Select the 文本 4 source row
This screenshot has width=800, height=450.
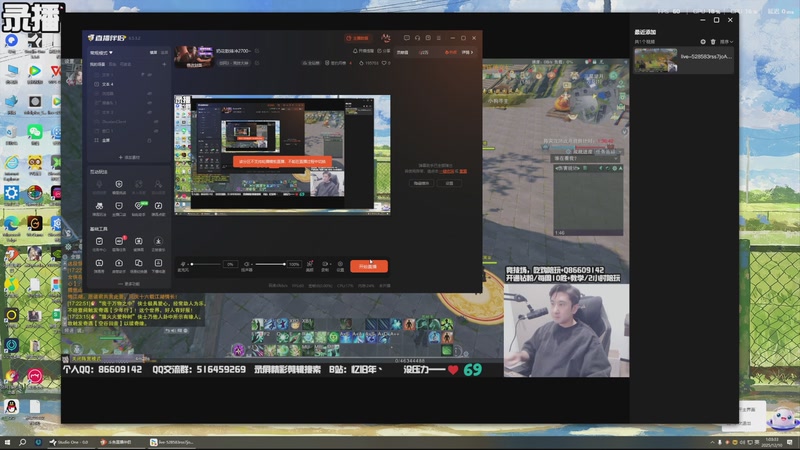click(x=129, y=84)
